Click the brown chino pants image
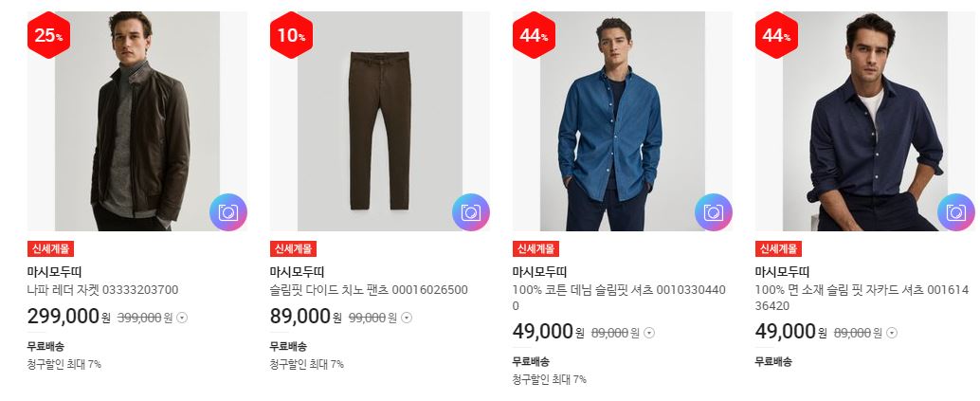Image resolution: width=980 pixels, height=401 pixels. [380, 121]
